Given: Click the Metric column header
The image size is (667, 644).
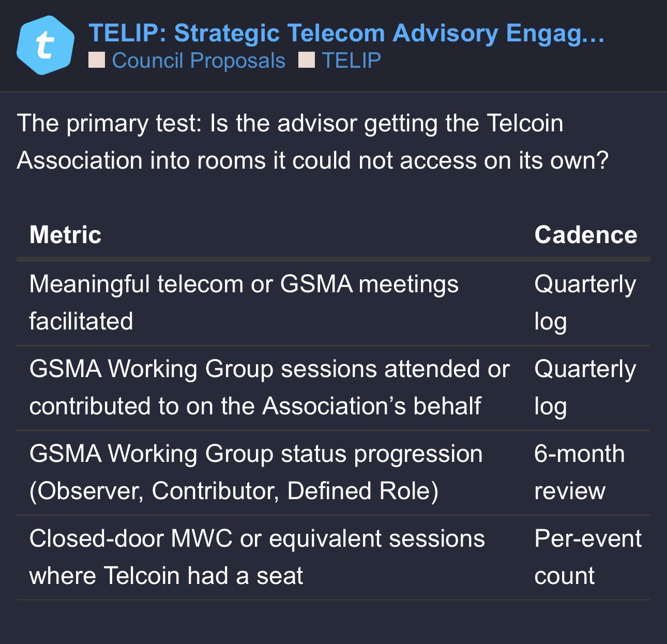Looking at the screenshot, I should (x=66, y=235).
